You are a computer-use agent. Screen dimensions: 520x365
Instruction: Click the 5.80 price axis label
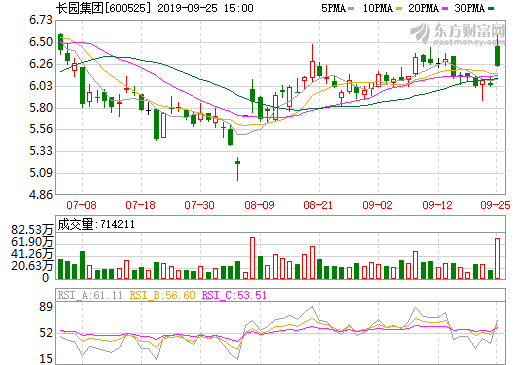click(x=41, y=108)
